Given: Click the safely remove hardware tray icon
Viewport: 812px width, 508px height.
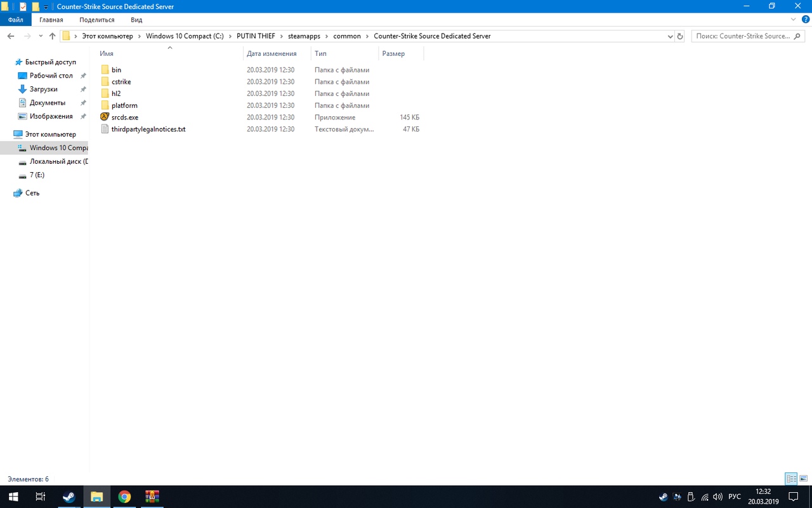Looking at the screenshot, I should tap(691, 497).
